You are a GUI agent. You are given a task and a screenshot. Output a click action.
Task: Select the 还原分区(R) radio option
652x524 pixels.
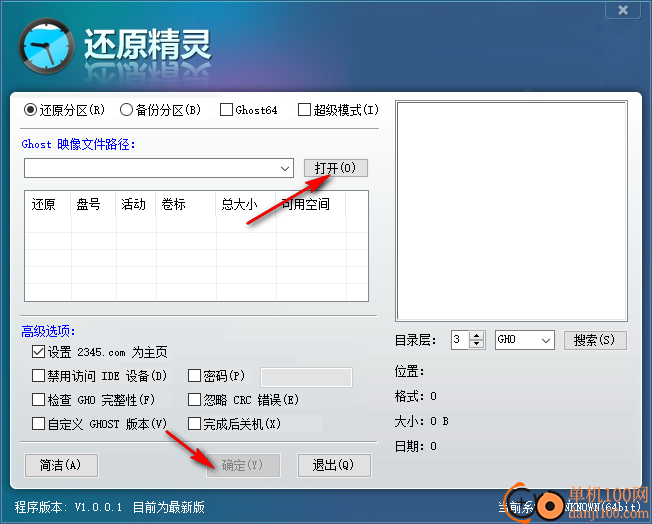point(64,110)
